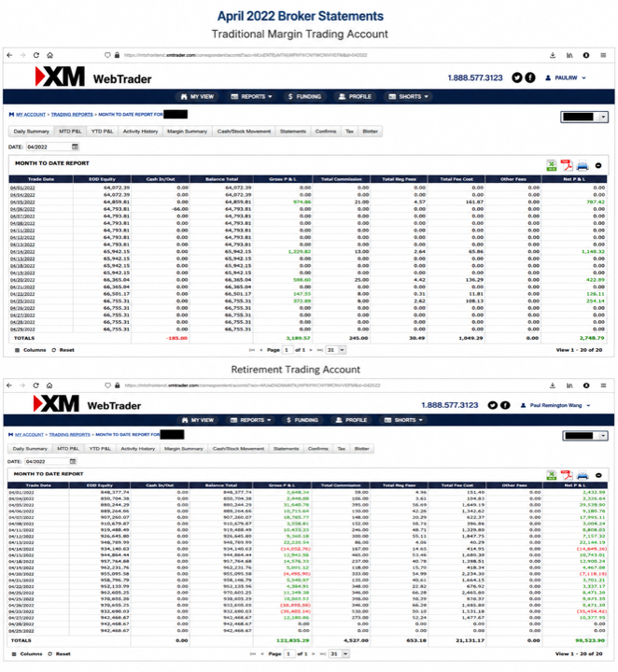
Task: Click the address bar in the Retirement account browser
Action: click(251, 385)
